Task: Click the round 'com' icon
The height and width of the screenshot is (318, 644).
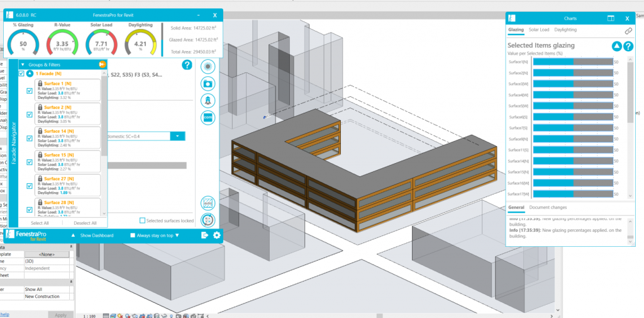Action: tap(208, 118)
